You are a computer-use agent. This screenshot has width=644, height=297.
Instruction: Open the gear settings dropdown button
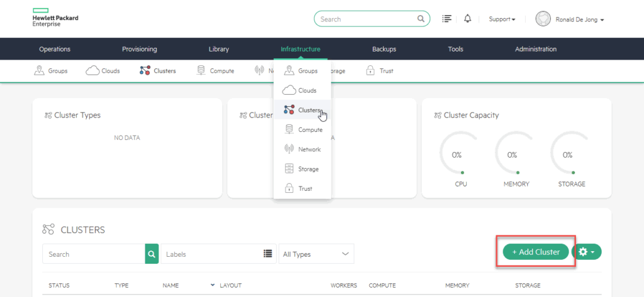pos(587,252)
